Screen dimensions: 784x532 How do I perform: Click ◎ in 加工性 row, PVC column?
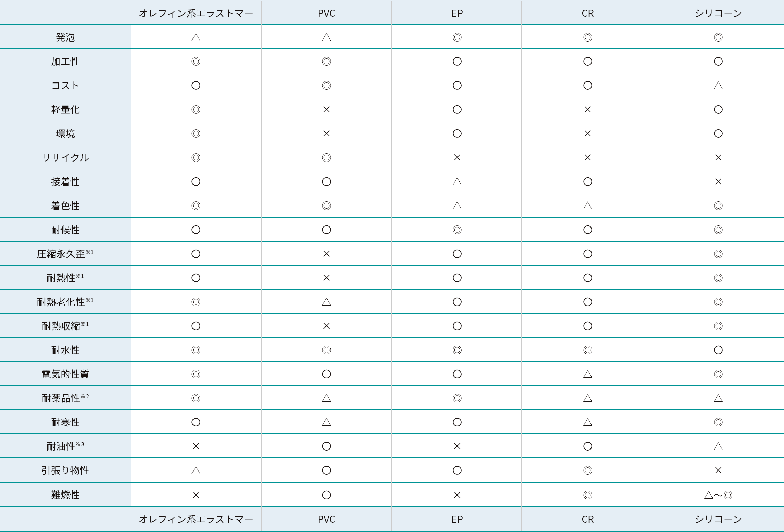[x=327, y=61]
